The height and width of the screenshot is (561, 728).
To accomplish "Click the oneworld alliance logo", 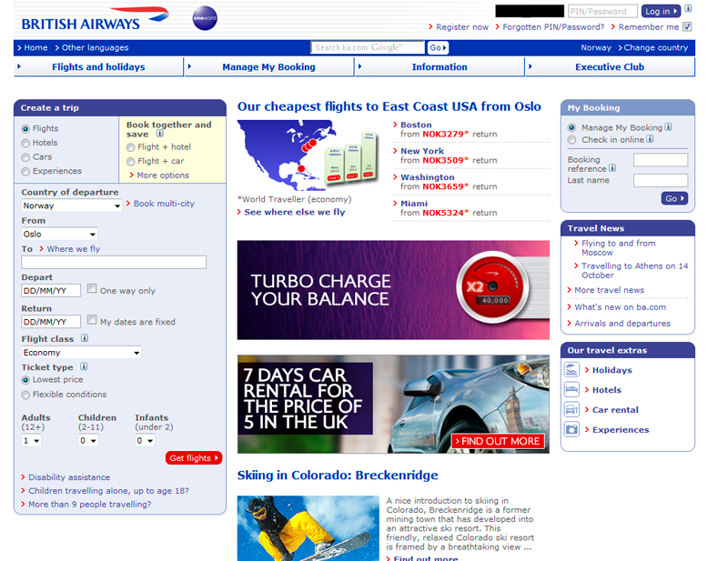I will [205, 18].
